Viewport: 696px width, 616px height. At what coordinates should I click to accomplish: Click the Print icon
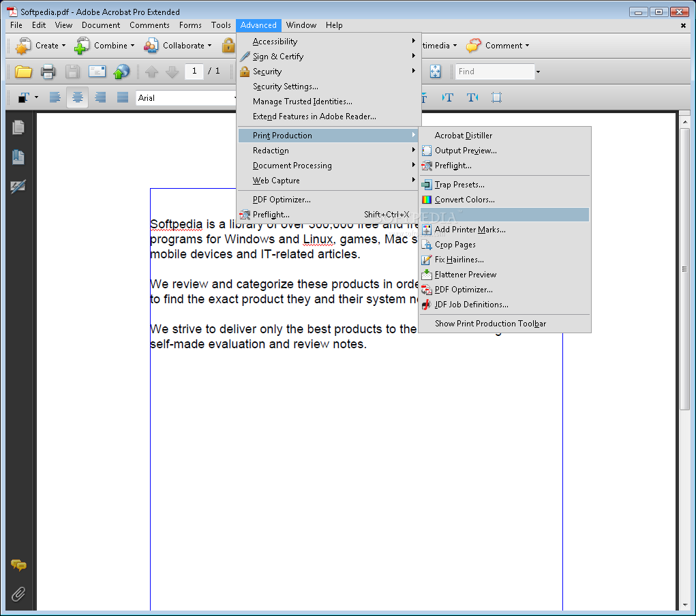48,72
